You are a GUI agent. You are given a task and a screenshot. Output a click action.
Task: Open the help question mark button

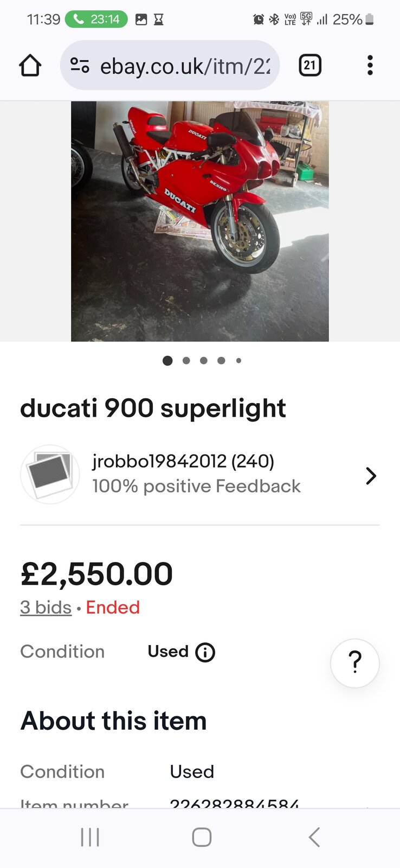pyautogui.click(x=355, y=663)
